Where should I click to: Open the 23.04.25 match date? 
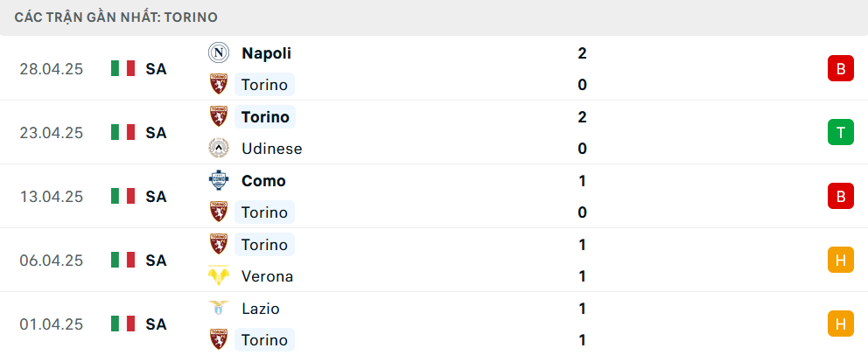click(x=51, y=133)
